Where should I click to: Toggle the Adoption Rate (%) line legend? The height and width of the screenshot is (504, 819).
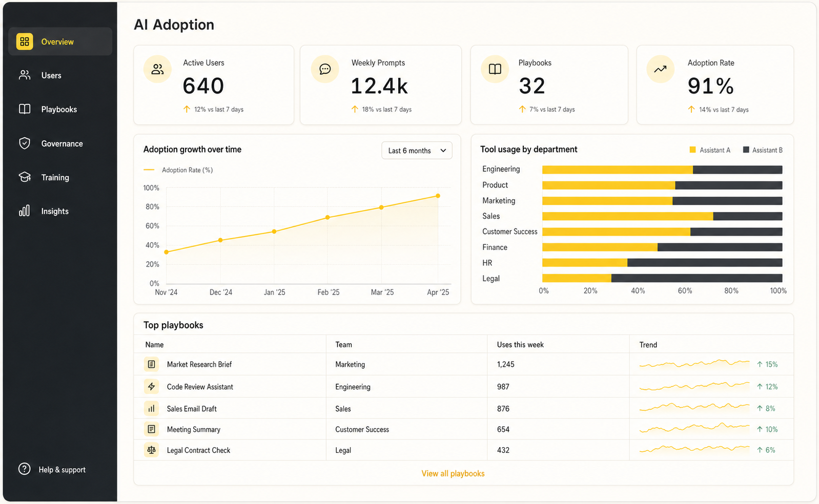click(x=178, y=170)
